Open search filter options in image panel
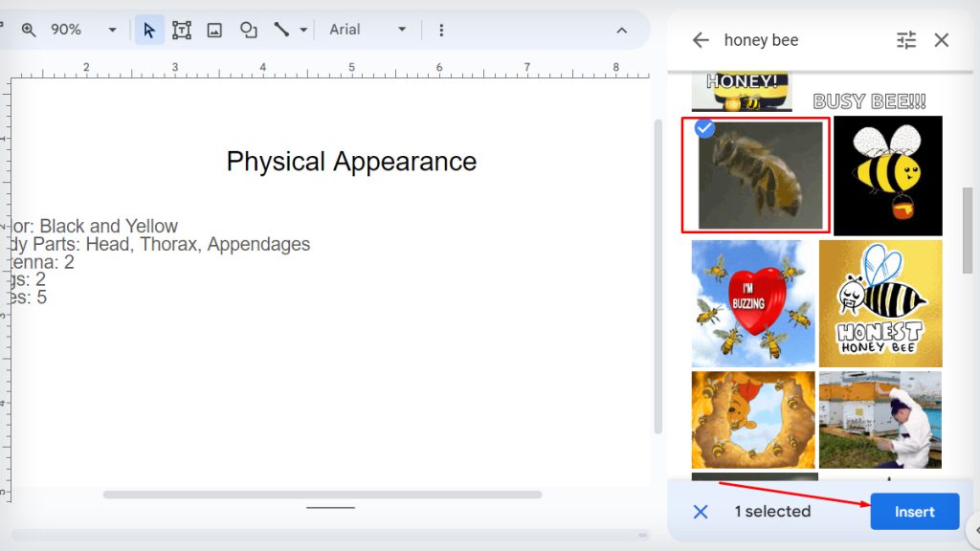Image resolution: width=980 pixels, height=551 pixels. coord(905,40)
